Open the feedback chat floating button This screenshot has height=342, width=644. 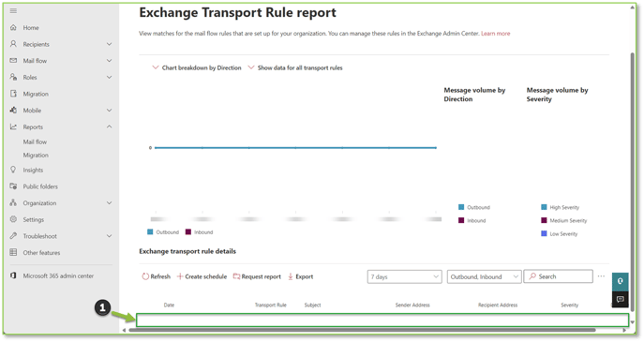tap(621, 299)
